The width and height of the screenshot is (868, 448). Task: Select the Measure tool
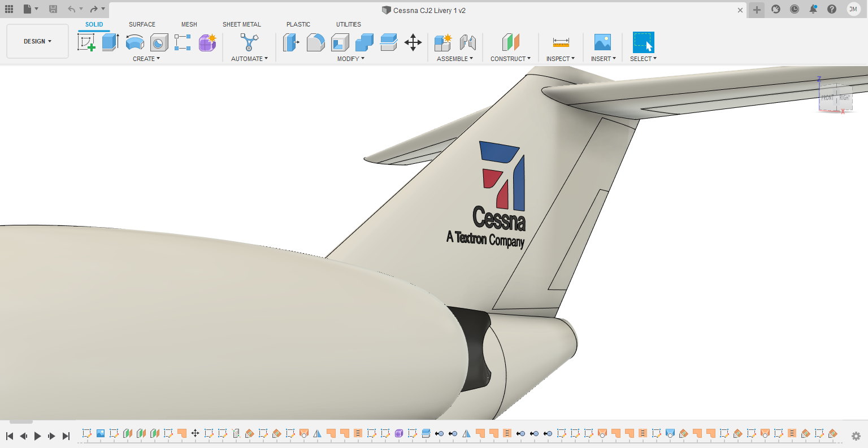click(561, 42)
